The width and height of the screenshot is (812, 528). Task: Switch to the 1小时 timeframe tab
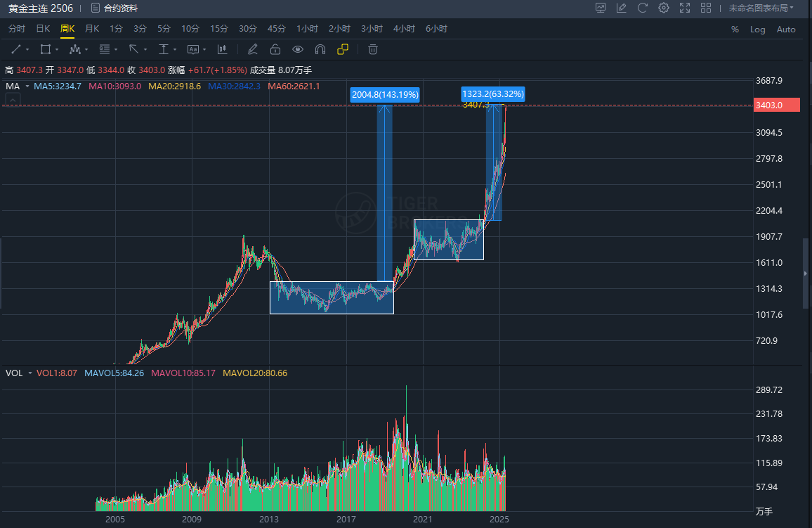pyautogui.click(x=307, y=29)
